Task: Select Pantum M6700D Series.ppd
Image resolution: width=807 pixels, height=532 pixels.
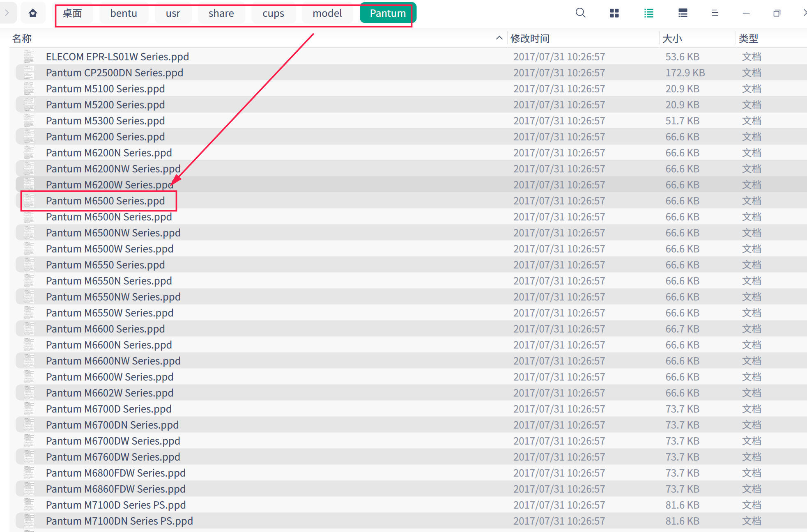Action: pyautogui.click(x=109, y=409)
